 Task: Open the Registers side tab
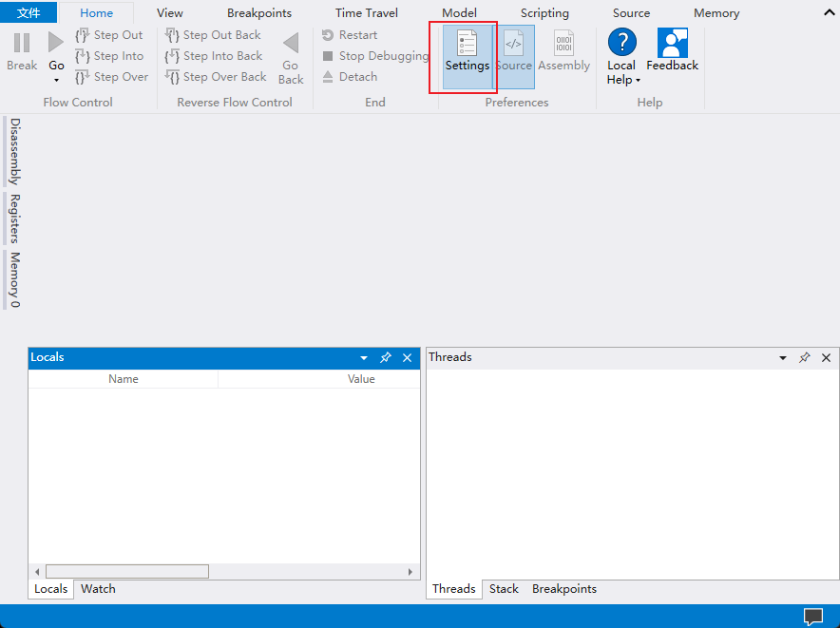(14, 219)
